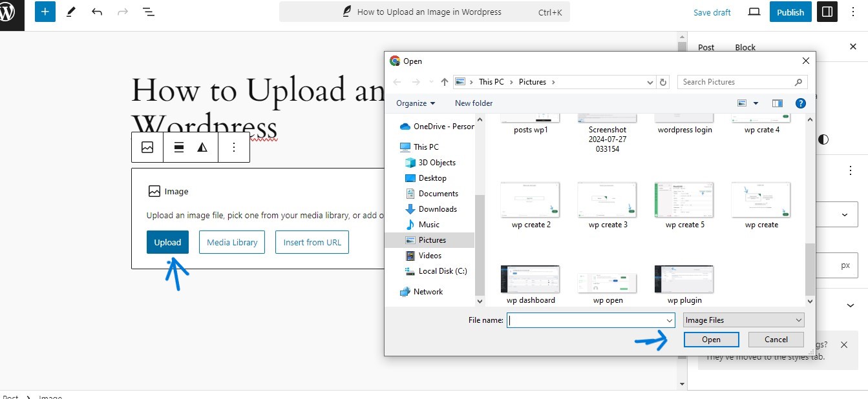The height and width of the screenshot is (399, 868).
Task: Click the Open button in the dialog
Action: [711, 340]
